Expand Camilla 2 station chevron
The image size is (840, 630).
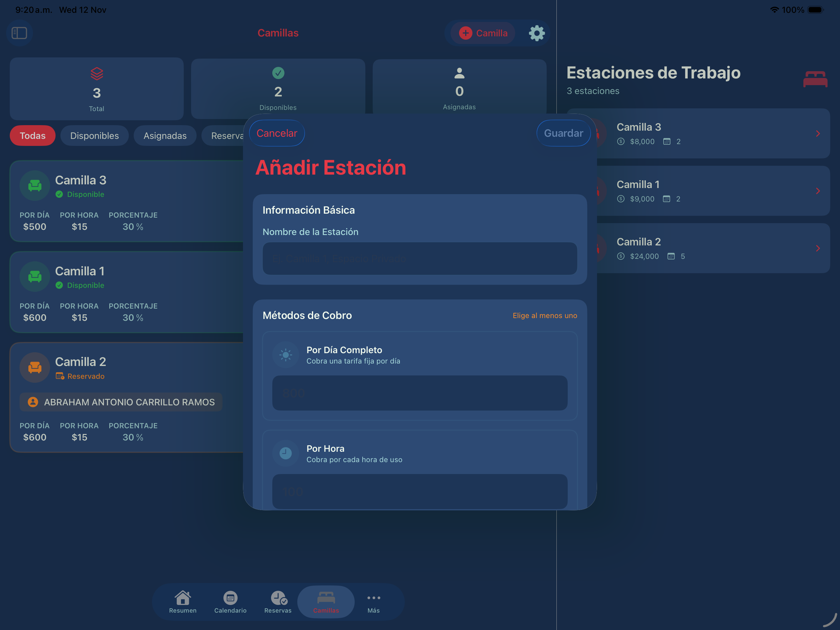[x=818, y=248]
